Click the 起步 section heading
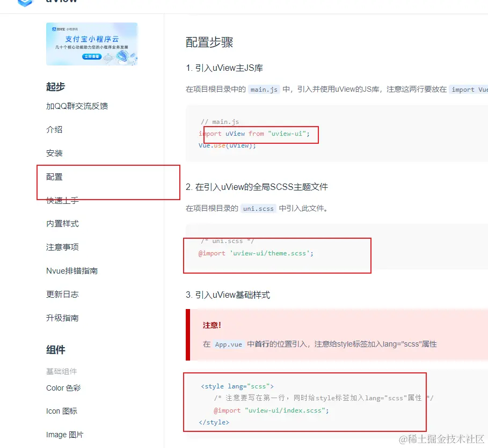Viewport: 488px width, 448px height. pos(55,87)
